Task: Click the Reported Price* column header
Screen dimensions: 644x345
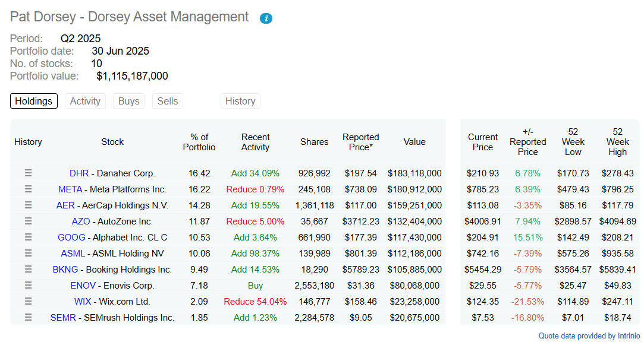Action: click(360, 142)
